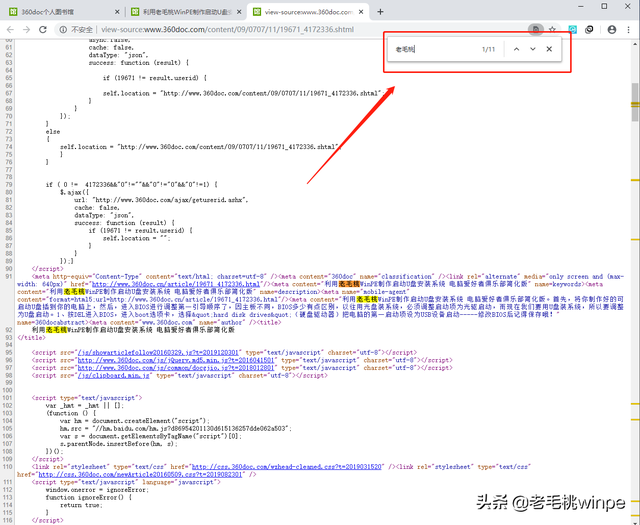Switch to the 360doc个人图书馆 tab
This screenshot has height=525, width=640.
click(63, 12)
